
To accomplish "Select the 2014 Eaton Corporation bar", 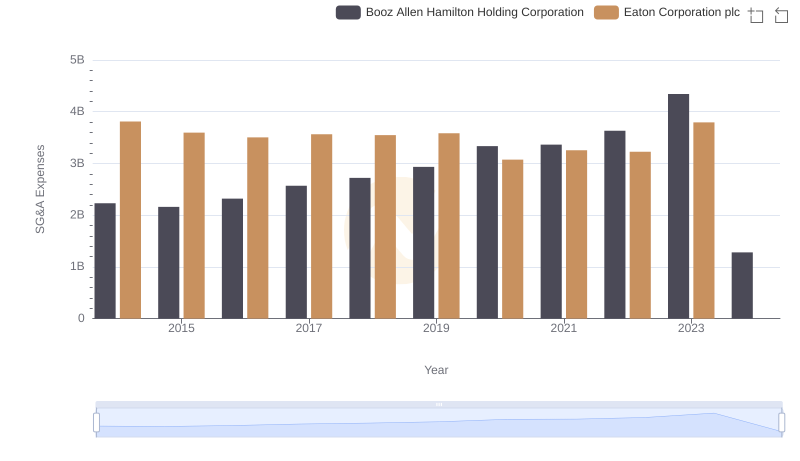I will point(130,220).
